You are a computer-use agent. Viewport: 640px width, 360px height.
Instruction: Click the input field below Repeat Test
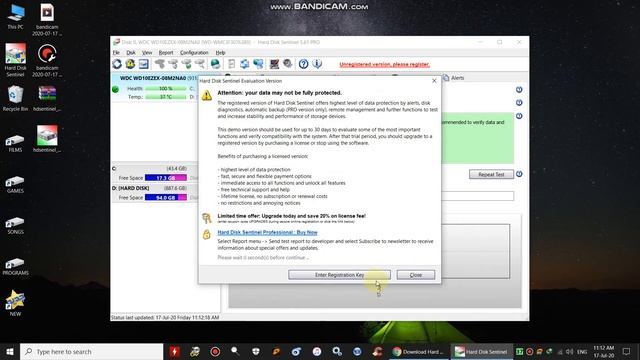(x=478, y=196)
